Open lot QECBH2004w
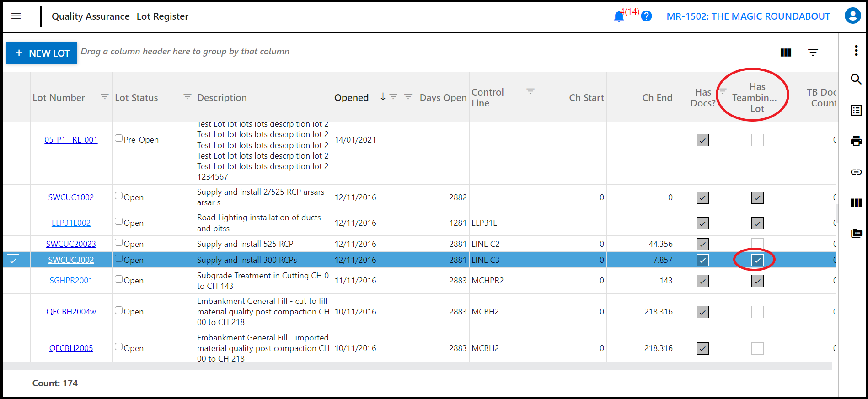The image size is (868, 399). (71, 312)
